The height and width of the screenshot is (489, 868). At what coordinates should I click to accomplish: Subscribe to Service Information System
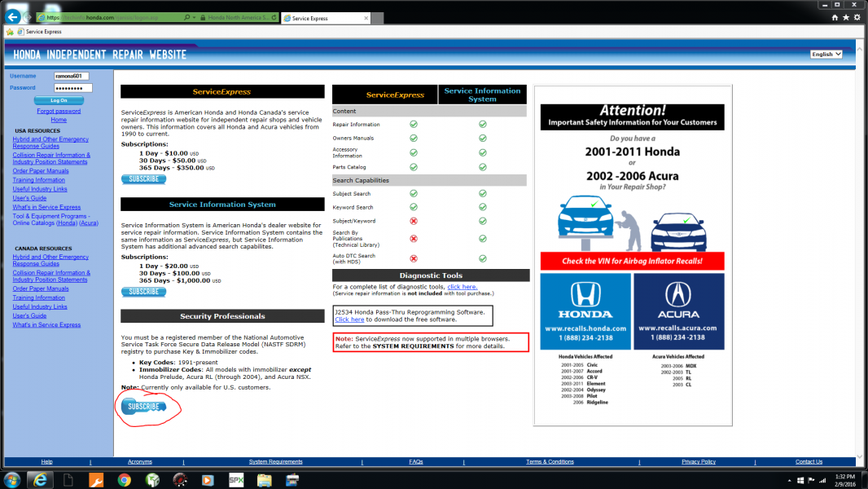[x=143, y=292]
